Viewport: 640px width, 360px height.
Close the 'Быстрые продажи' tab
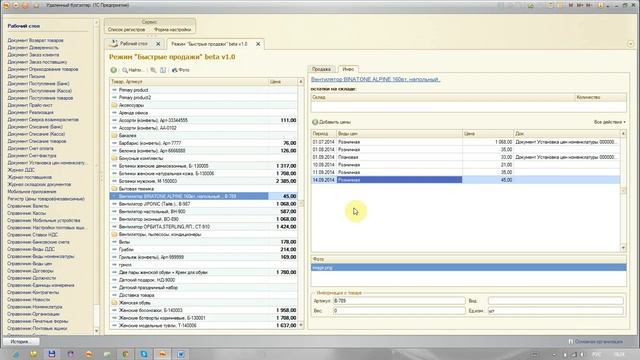coord(258,44)
